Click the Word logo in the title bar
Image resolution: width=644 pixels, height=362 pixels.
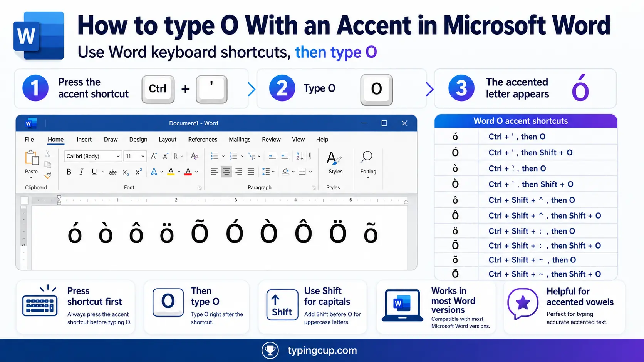point(31,123)
